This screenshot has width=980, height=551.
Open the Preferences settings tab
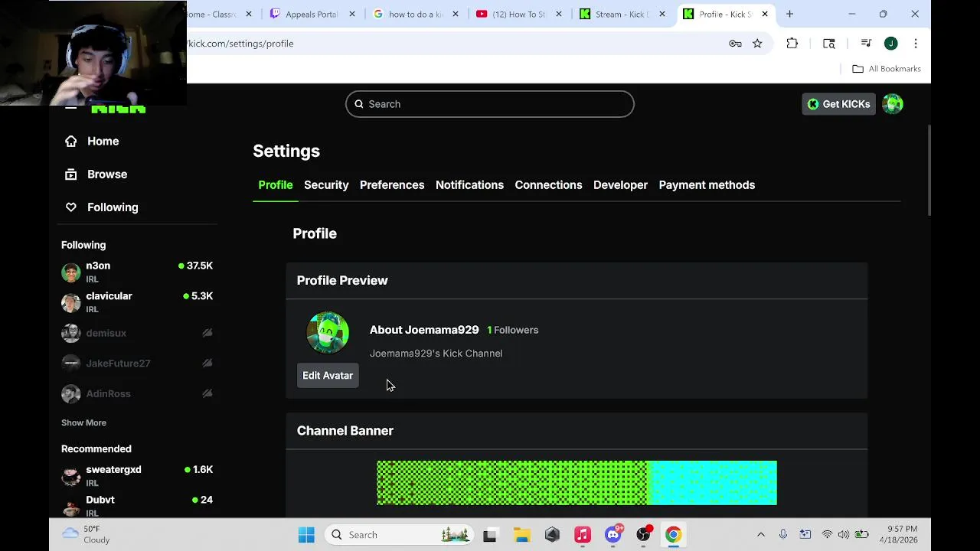coord(392,185)
